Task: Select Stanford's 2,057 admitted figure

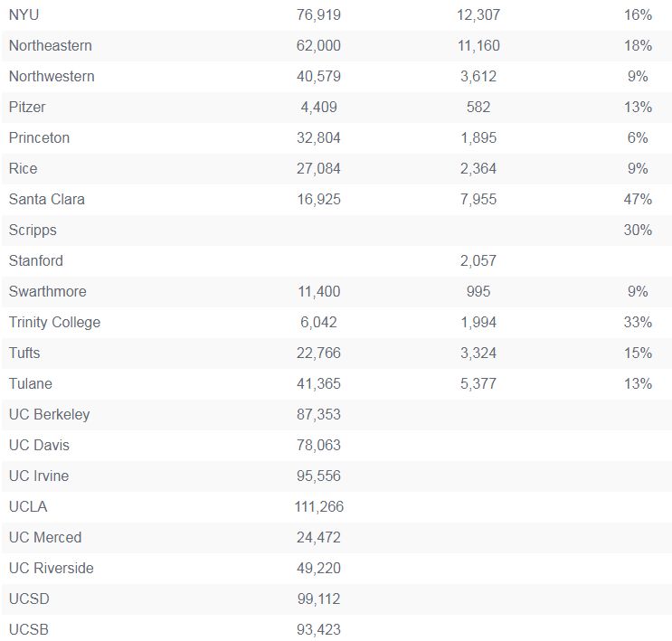Action: [478, 260]
